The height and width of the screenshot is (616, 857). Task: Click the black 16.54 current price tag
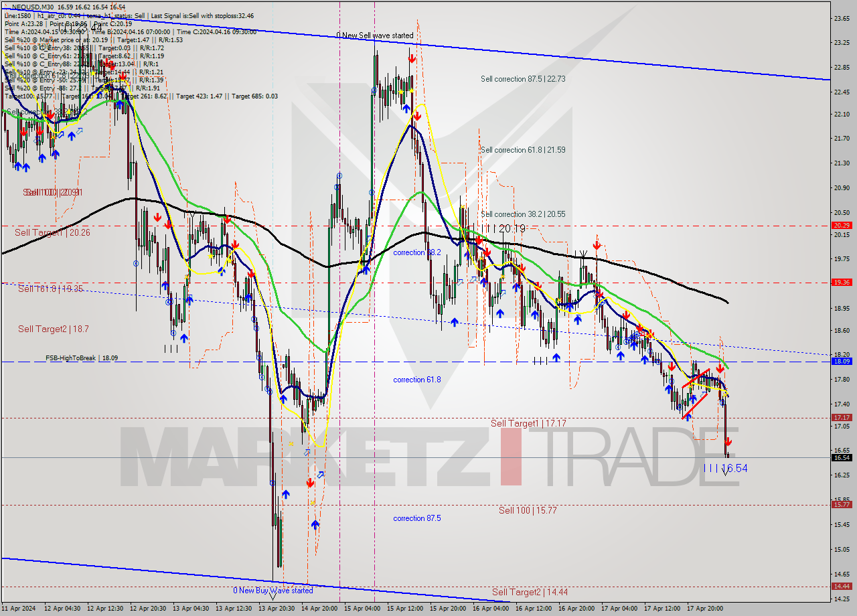pyautogui.click(x=842, y=458)
